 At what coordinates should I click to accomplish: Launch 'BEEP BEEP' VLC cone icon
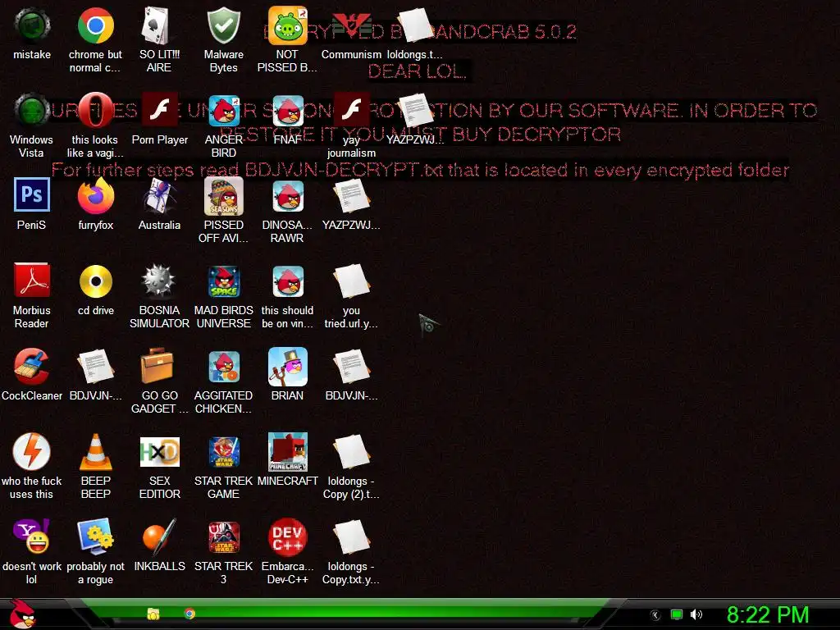tap(95, 452)
